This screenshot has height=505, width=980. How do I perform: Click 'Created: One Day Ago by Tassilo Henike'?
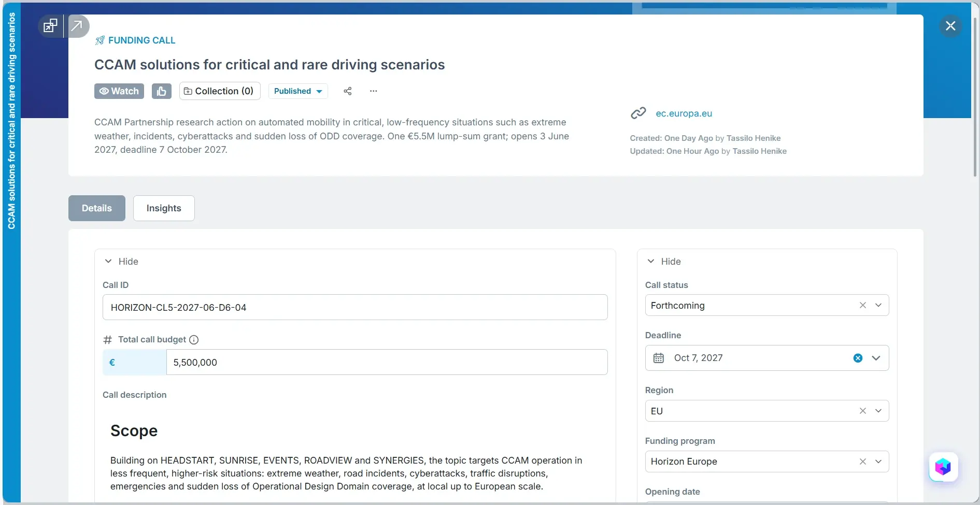705,138
